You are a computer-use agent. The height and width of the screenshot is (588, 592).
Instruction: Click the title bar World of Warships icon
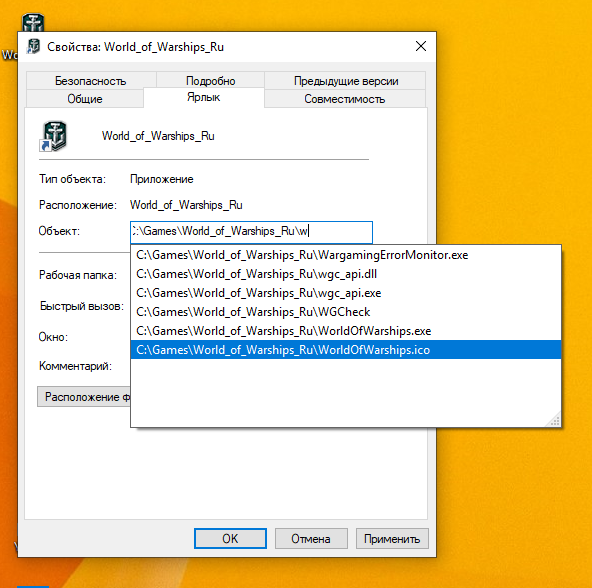tap(34, 46)
